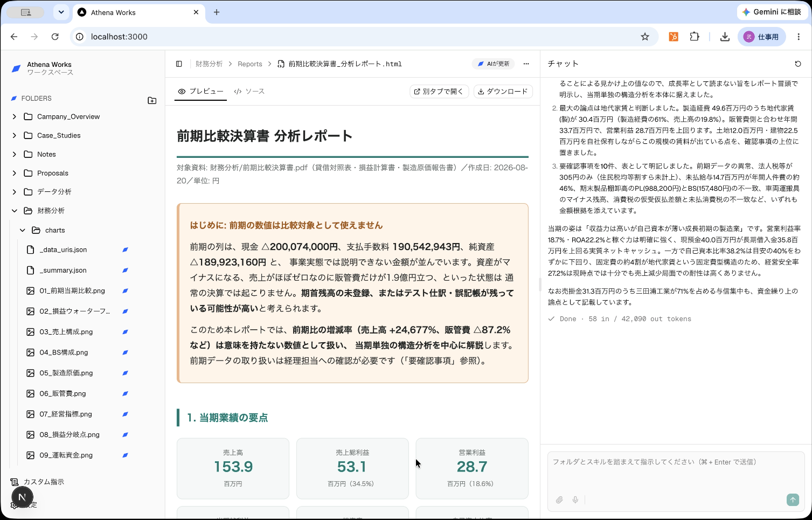The image size is (812, 520).
Task: Open the tab search dropdown arrow
Action: pos(61,12)
